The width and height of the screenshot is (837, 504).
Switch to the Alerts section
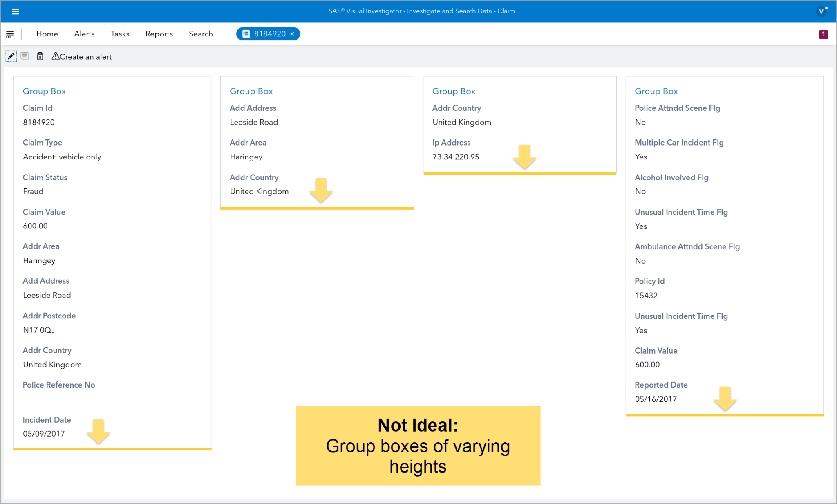(x=84, y=34)
